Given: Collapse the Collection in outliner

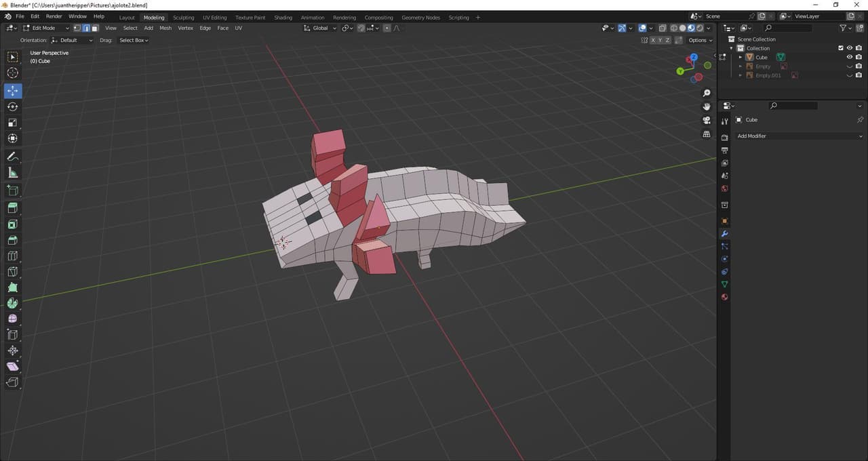Looking at the screenshot, I should tap(732, 48).
